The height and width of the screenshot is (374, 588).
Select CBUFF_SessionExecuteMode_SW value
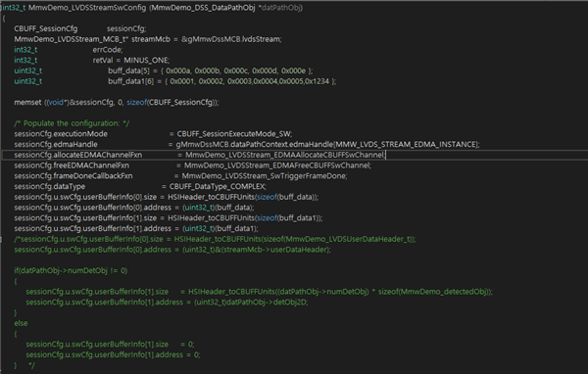(x=234, y=134)
